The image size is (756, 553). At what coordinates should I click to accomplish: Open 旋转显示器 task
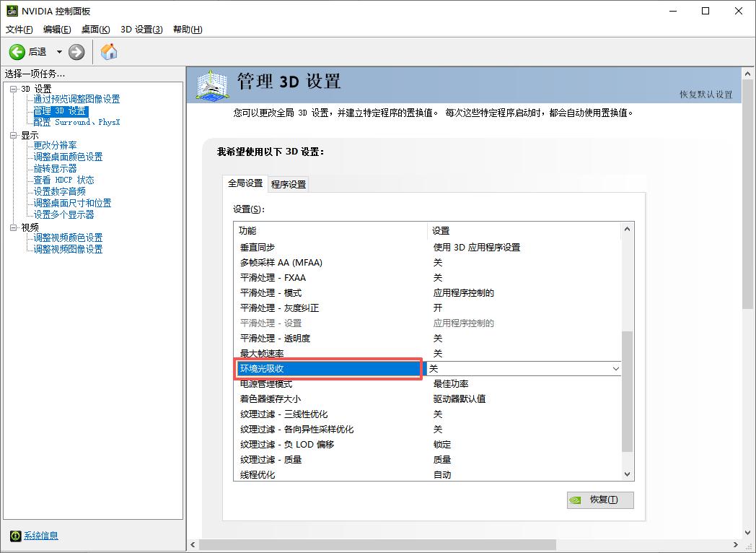tap(55, 168)
